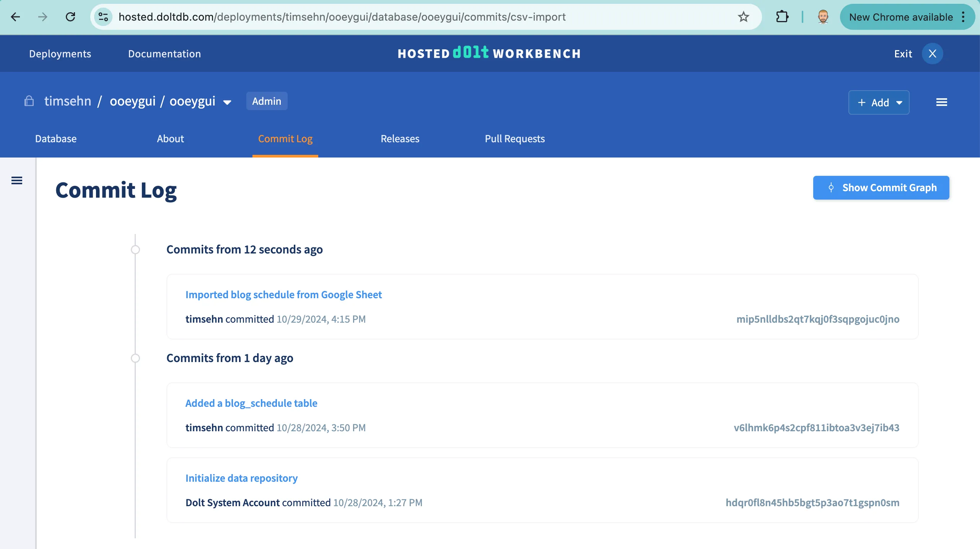Open the Chrome extensions puzzle icon
The image size is (980, 549).
(x=782, y=17)
